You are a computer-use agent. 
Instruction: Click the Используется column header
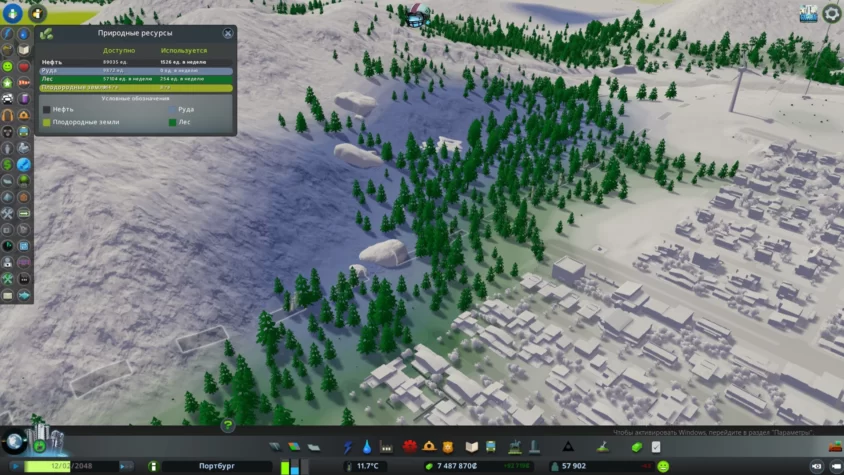(x=184, y=51)
